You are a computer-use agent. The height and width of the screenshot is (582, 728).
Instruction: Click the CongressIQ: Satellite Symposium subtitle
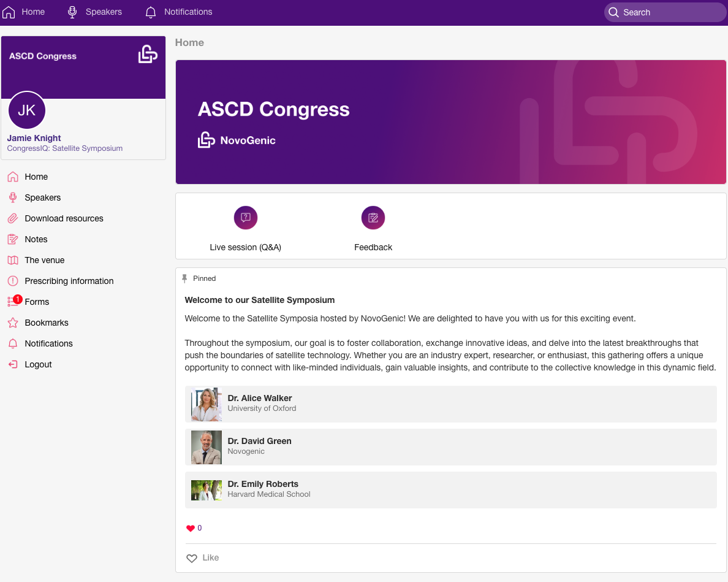(64, 148)
